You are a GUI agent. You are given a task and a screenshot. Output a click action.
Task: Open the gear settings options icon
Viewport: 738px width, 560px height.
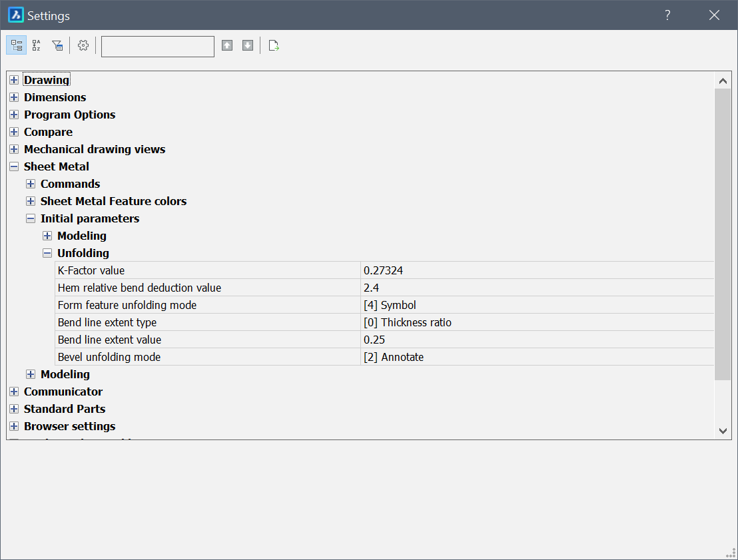[83, 45]
